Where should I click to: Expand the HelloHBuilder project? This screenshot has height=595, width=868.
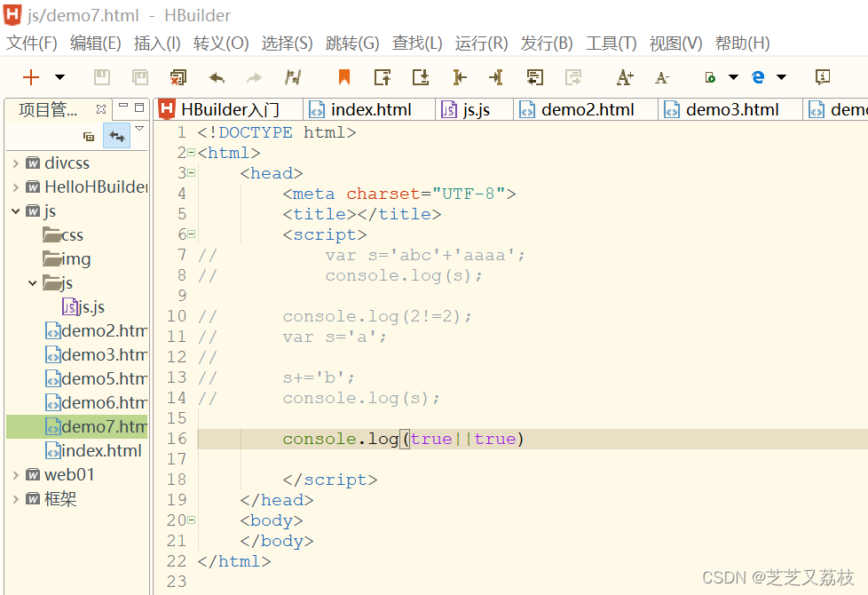pyautogui.click(x=15, y=187)
